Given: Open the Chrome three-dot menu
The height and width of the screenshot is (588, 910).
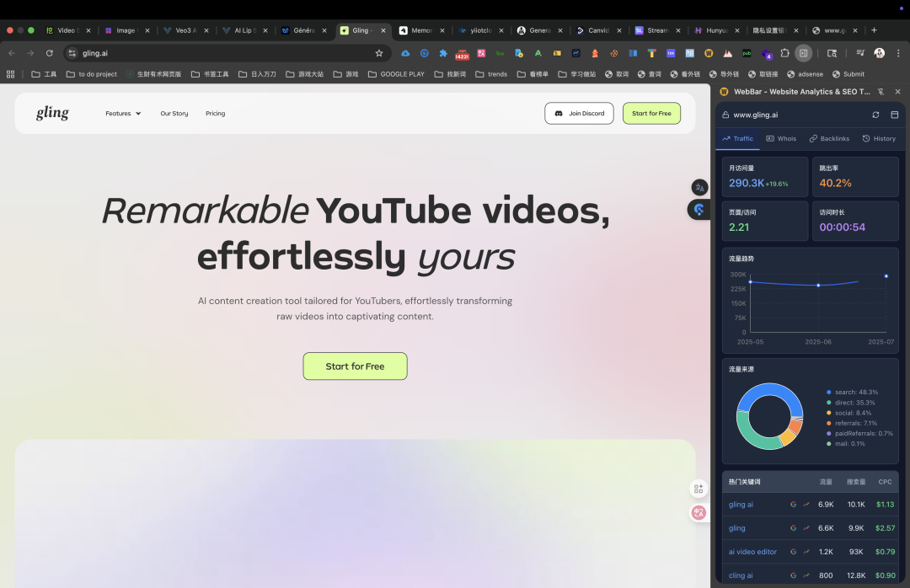Looking at the screenshot, I should point(898,53).
